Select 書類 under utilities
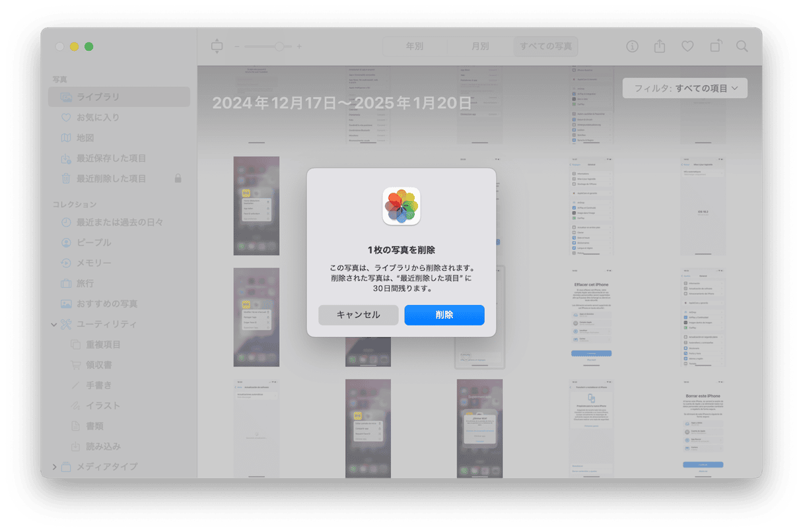 [119, 426]
